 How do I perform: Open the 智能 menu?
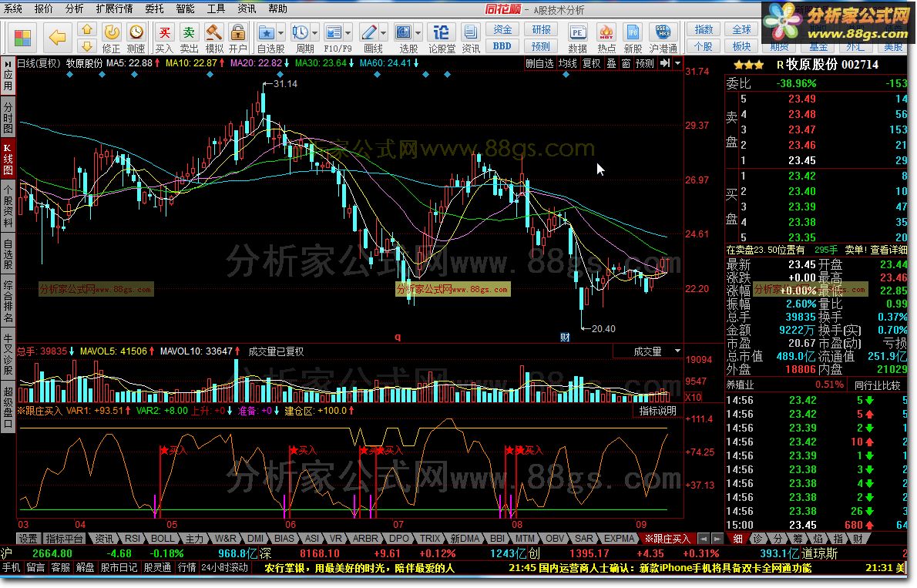[x=186, y=8]
